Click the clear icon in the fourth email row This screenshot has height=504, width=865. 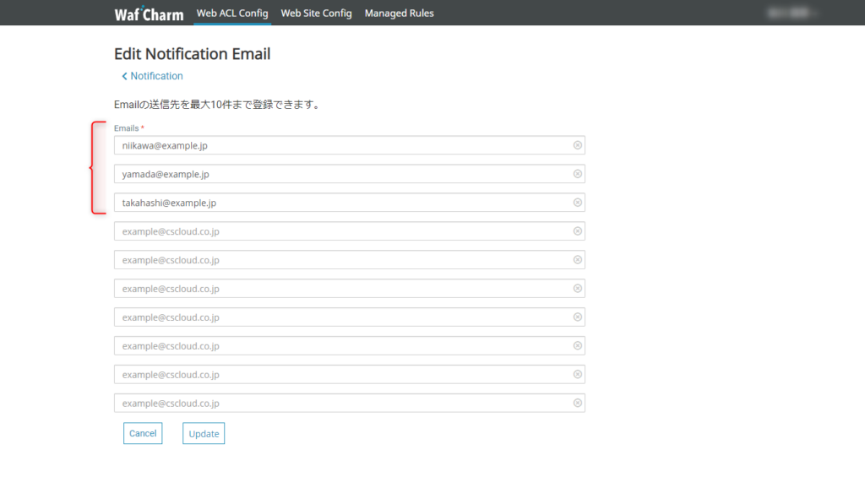click(x=577, y=231)
